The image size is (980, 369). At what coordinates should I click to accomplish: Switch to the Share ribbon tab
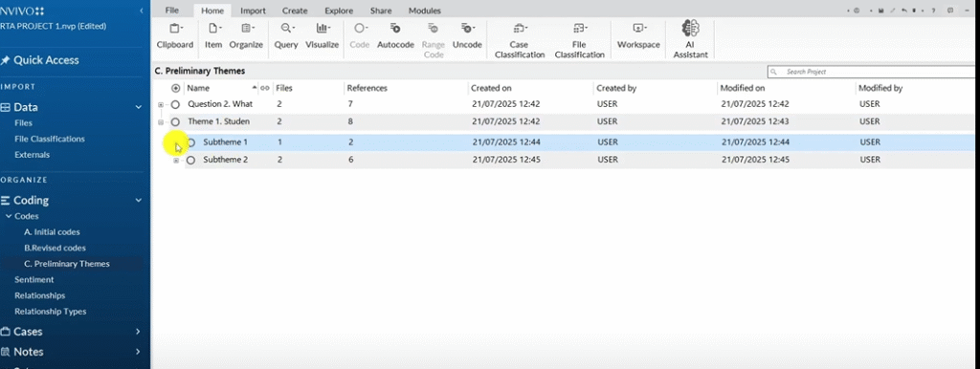pos(381,11)
